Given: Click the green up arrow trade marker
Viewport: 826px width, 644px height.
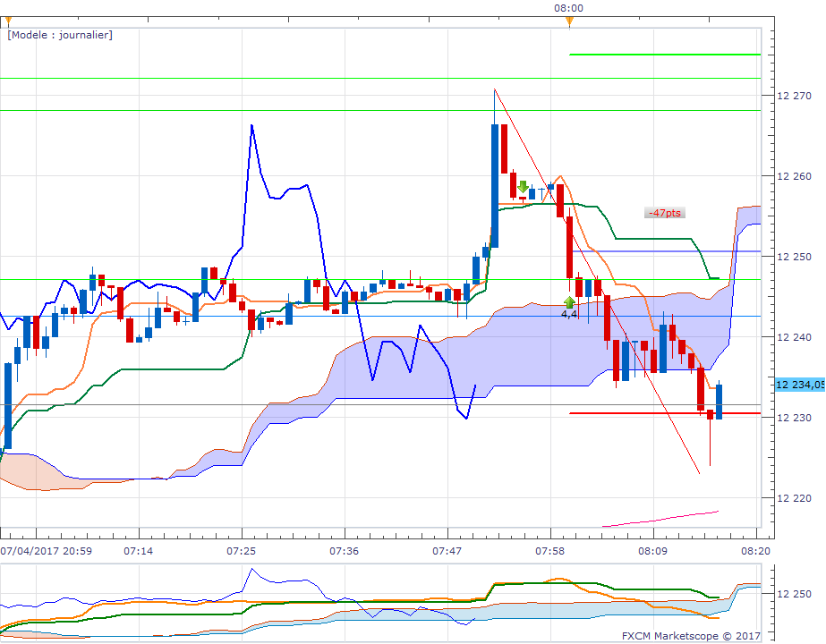Looking at the screenshot, I should [569, 302].
